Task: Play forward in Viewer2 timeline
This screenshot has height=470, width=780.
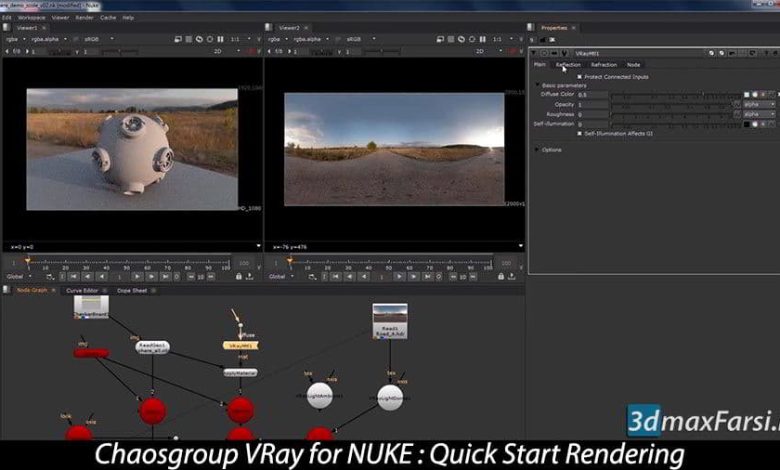Action: [x=399, y=277]
